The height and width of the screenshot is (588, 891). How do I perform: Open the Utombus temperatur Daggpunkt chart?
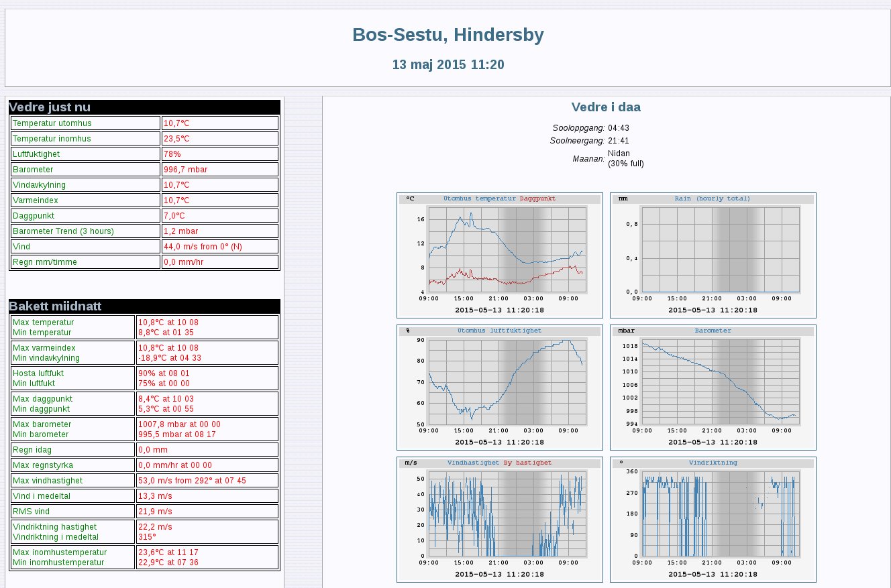point(499,255)
